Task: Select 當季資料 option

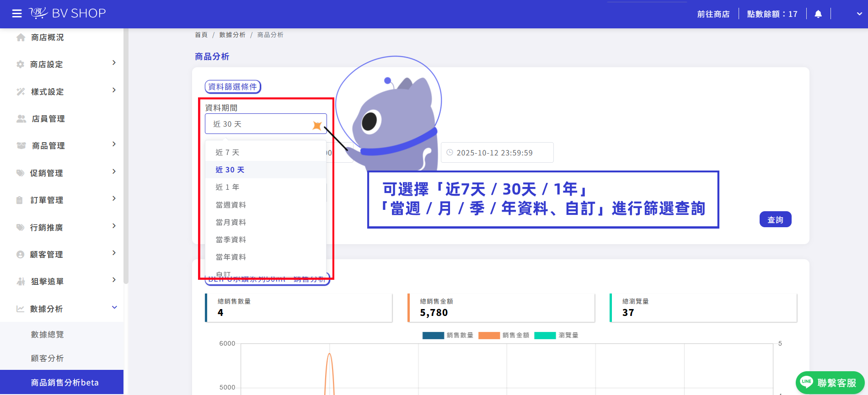Action: coord(265,240)
